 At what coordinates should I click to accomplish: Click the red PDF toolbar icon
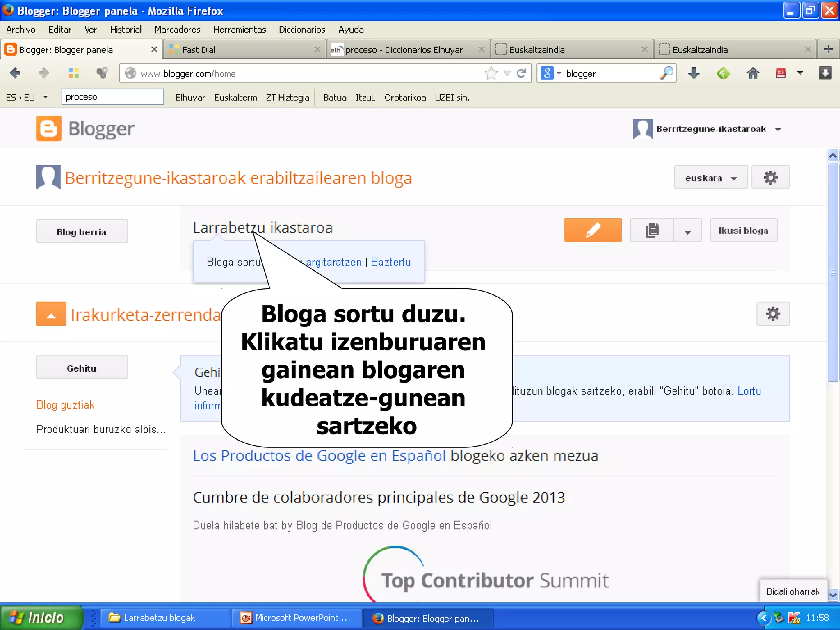pos(781,73)
